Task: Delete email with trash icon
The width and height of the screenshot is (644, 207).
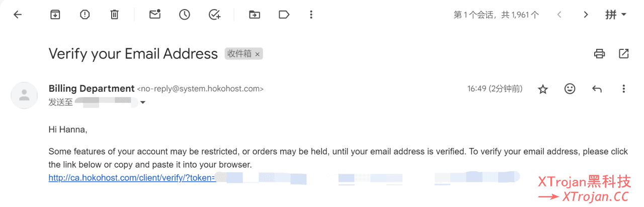Action: click(x=114, y=15)
